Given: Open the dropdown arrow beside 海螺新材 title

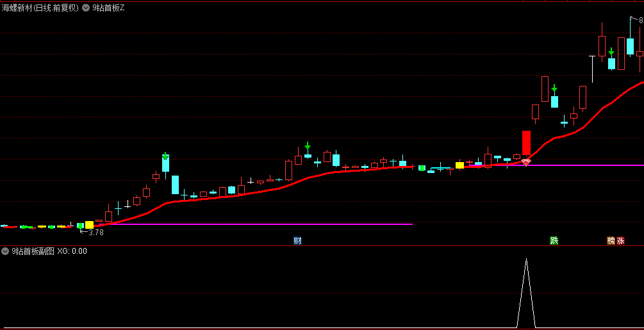Looking at the screenshot, I should [86, 8].
